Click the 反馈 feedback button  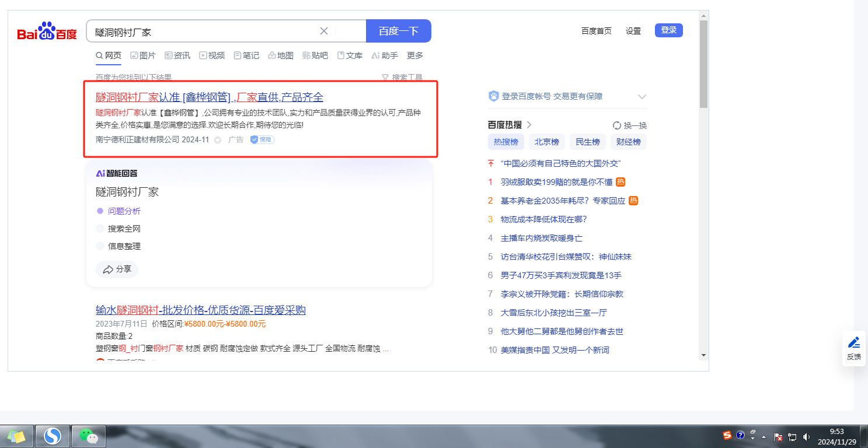tap(853, 348)
